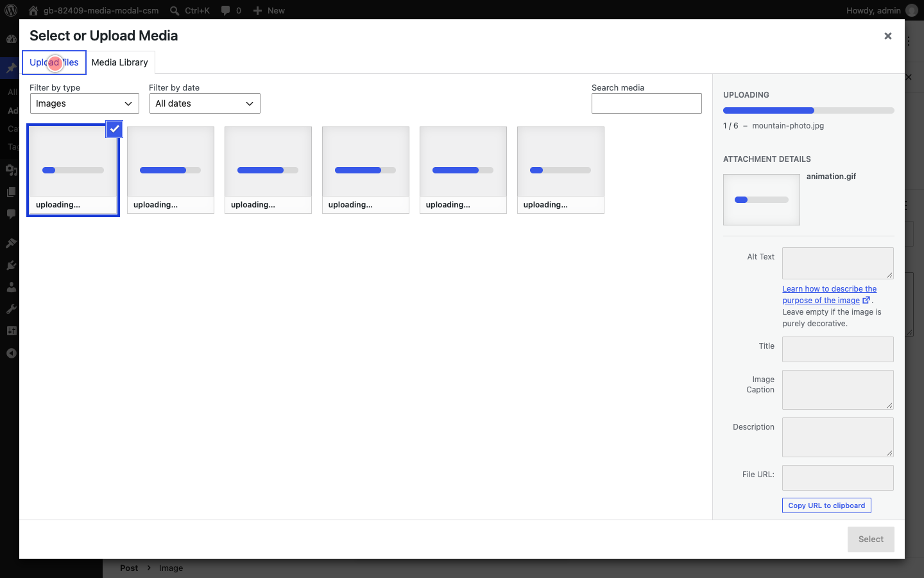Click the animation.gif filename text
This screenshot has height=578, width=924.
[831, 177]
